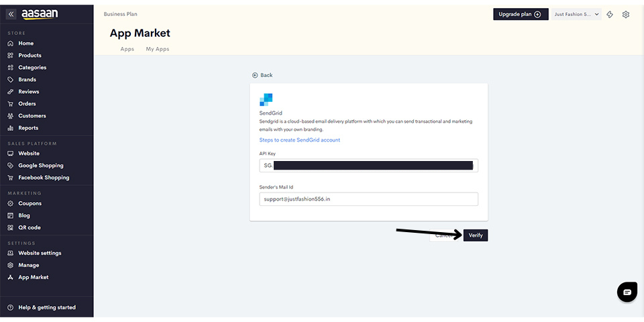Click the Verify button
Viewport: 644px width, 322px height.
[476, 235]
